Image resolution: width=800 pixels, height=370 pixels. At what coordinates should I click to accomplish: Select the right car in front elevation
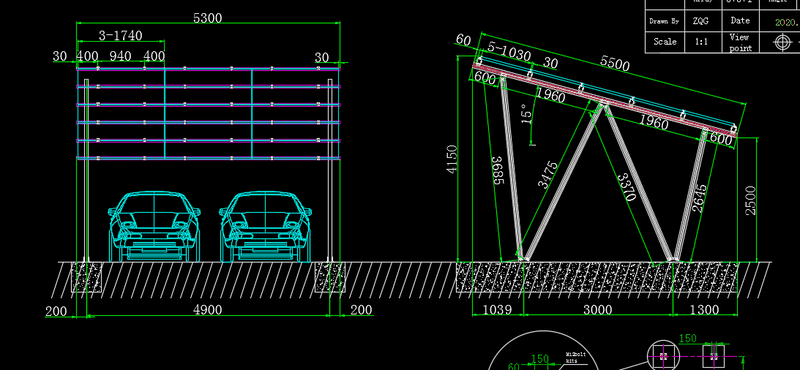pyautogui.click(x=265, y=227)
